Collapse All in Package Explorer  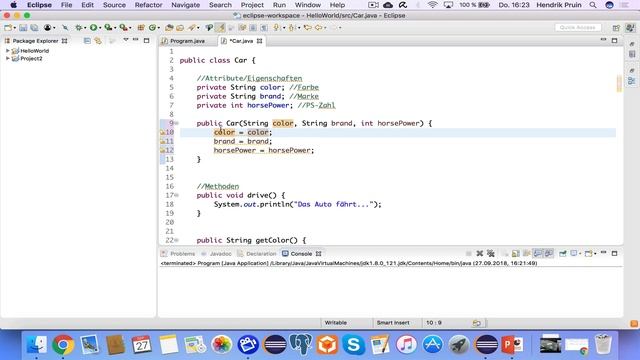click(87, 40)
